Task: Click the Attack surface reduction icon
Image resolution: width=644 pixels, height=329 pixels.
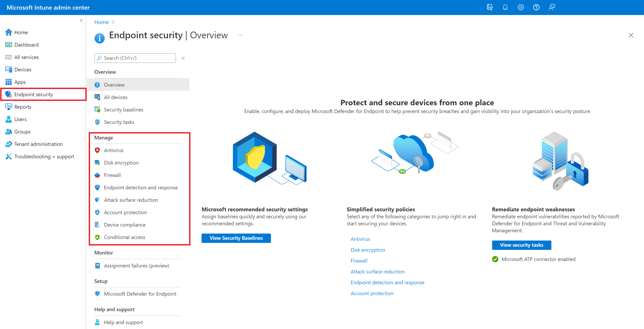Action: (x=97, y=200)
